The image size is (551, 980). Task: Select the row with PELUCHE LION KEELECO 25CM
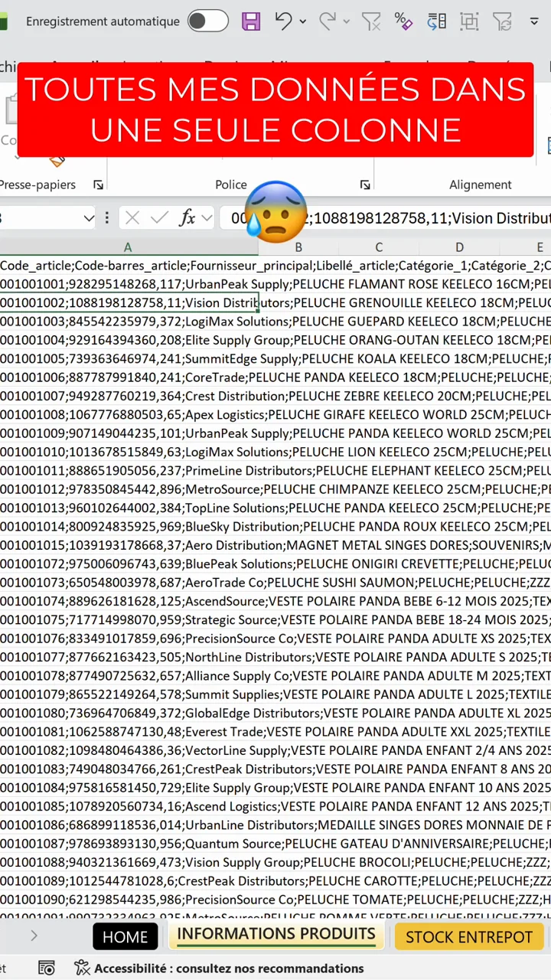(x=275, y=452)
